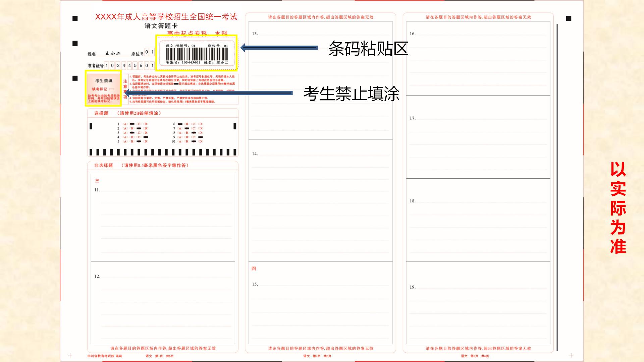
Task: Select option D for question 10
Action: click(x=201, y=141)
